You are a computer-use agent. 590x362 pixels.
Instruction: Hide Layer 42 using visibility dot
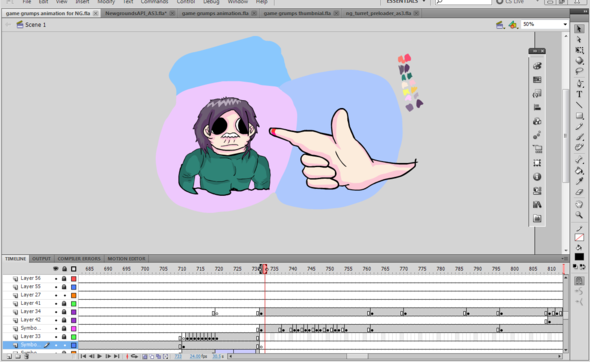(56, 320)
